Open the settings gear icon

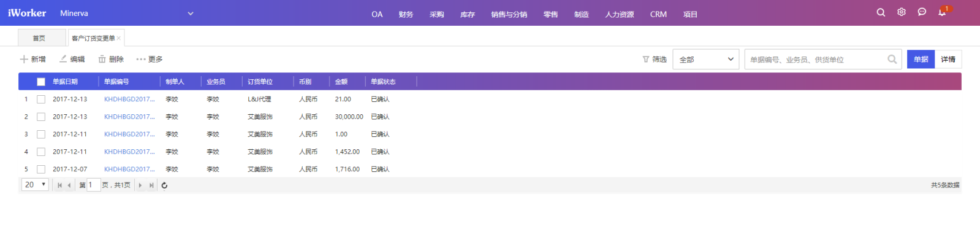pos(902,12)
